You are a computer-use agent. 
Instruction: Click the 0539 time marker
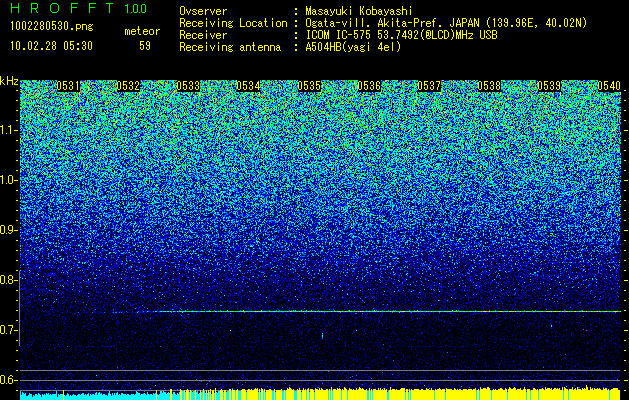point(549,86)
